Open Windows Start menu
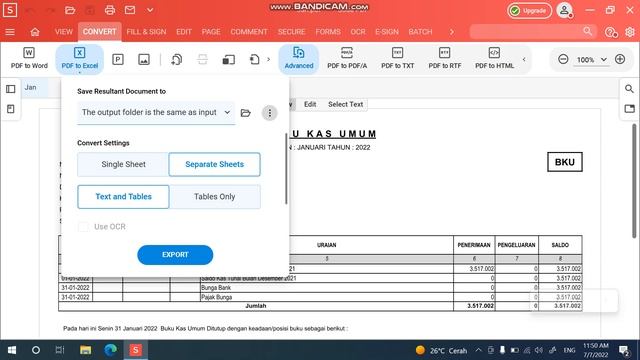Image resolution: width=640 pixels, height=360 pixels. [x=12, y=350]
